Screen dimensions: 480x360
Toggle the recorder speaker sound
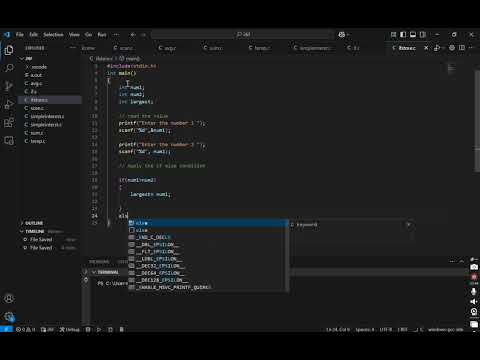click(x=474, y=301)
